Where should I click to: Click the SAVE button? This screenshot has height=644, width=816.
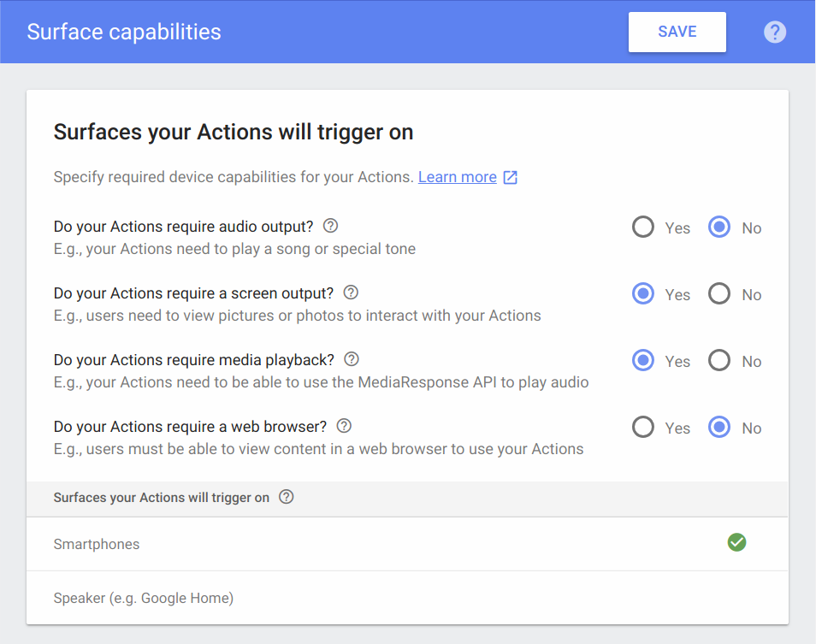(x=677, y=32)
